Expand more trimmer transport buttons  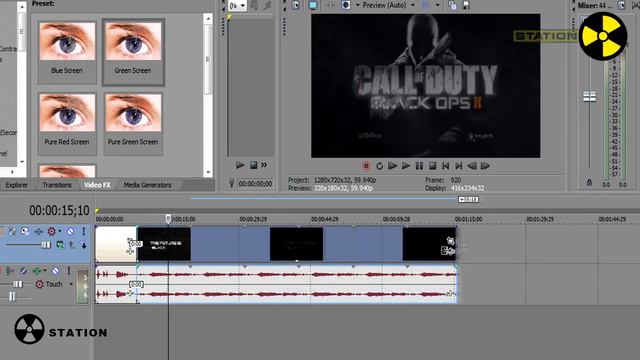(264, 165)
